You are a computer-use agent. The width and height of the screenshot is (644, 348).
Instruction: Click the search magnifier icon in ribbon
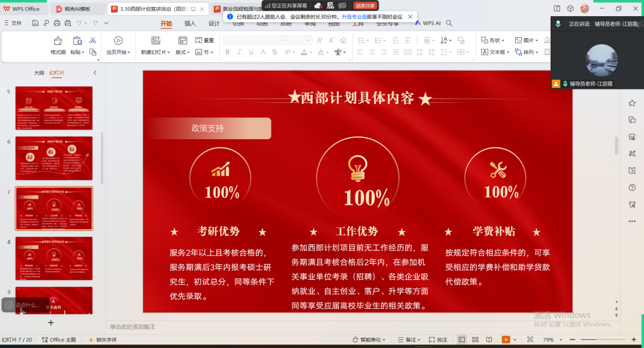(x=449, y=23)
